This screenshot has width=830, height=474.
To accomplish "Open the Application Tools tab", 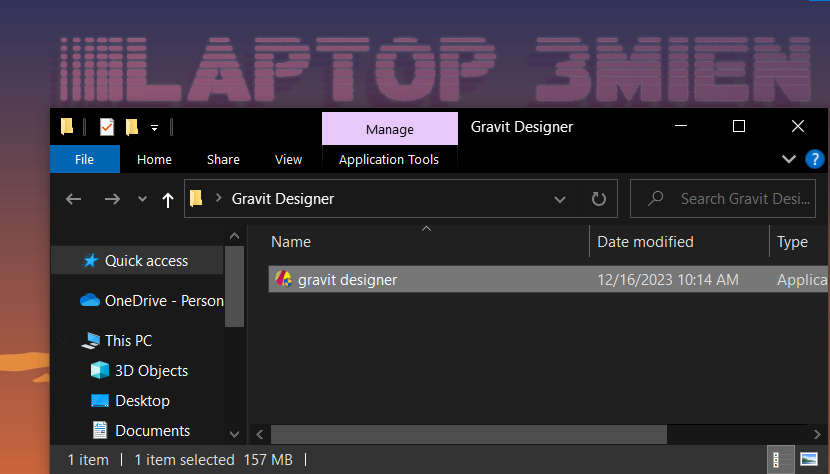I will pos(389,159).
